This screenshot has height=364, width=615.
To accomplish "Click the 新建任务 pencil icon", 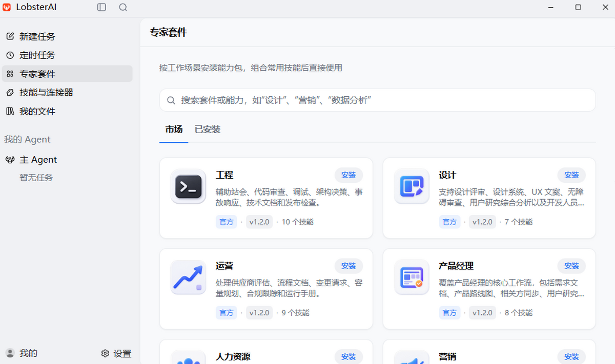I will point(10,36).
